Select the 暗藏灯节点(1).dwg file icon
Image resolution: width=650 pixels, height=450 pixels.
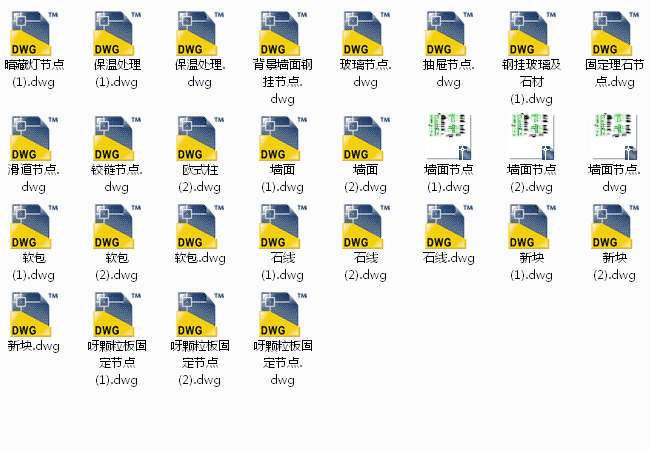(34, 34)
